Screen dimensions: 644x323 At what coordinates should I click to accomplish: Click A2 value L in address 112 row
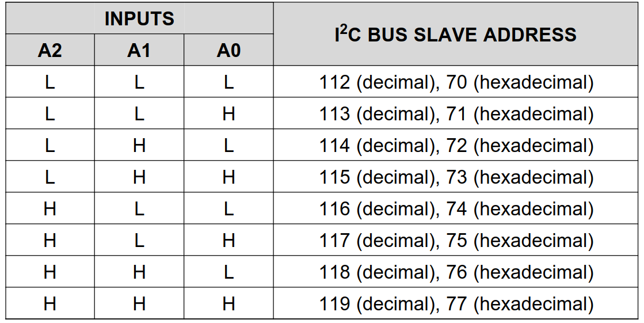(x=50, y=82)
